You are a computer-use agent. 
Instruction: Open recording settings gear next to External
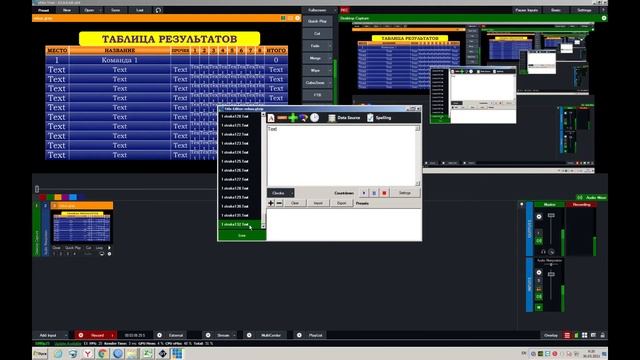(x=159, y=336)
